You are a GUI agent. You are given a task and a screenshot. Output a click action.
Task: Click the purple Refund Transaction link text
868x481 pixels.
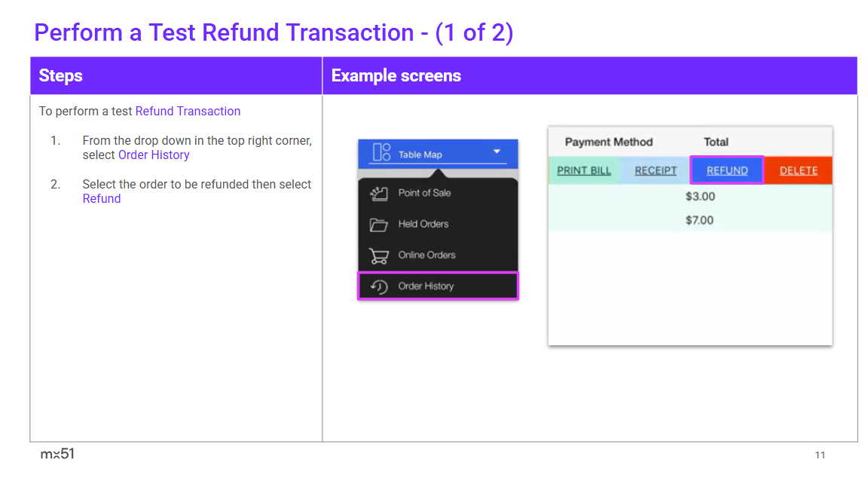(188, 111)
